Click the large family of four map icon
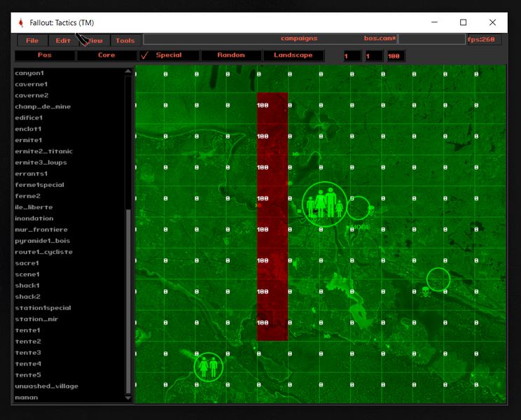The image size is (521, 420). pos(324,204)
